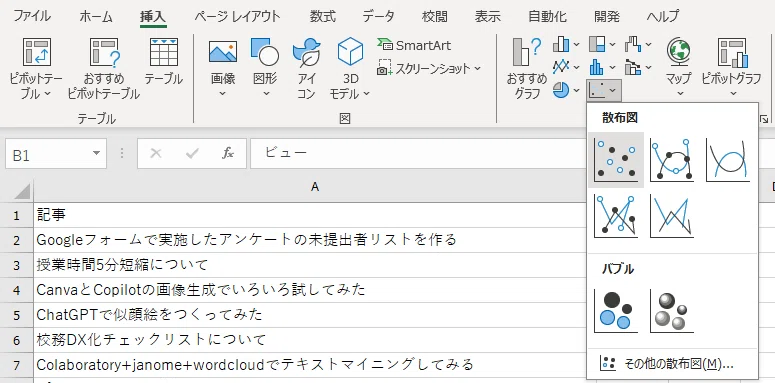Screen dimensions: 775x383
Task: Select scatter with smooth lines and markers
Action: (672, 160)
